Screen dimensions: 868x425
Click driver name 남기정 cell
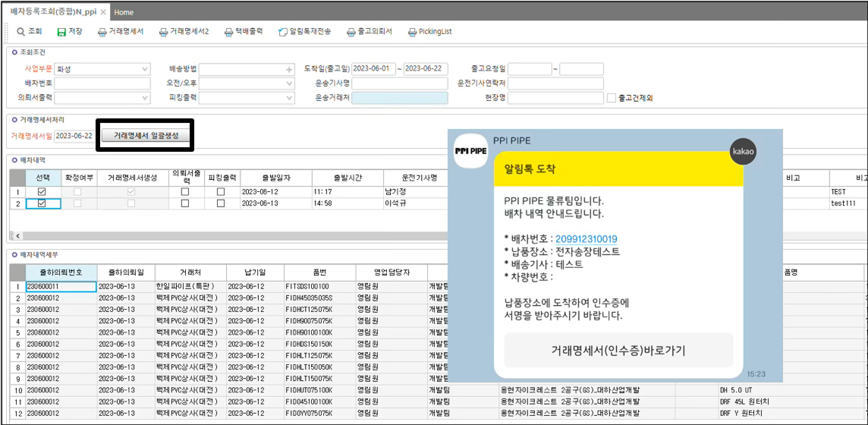[416, 191]
